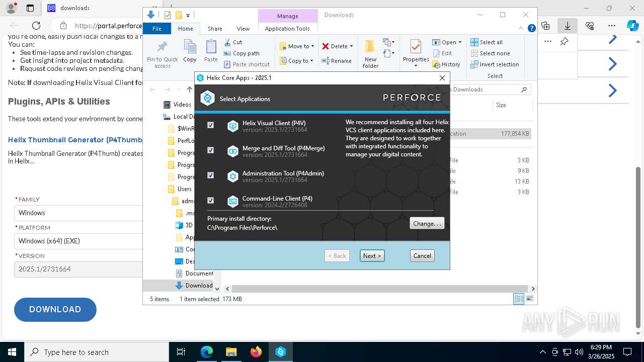Open the Application Tools tab
Viewport: 644px width, 362px height.
point(287,29)
